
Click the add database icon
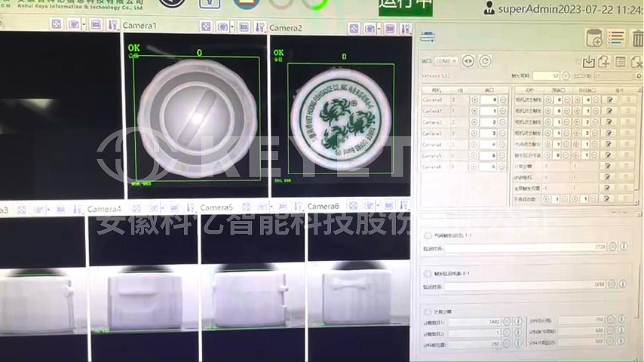click(x=594, y=38)
